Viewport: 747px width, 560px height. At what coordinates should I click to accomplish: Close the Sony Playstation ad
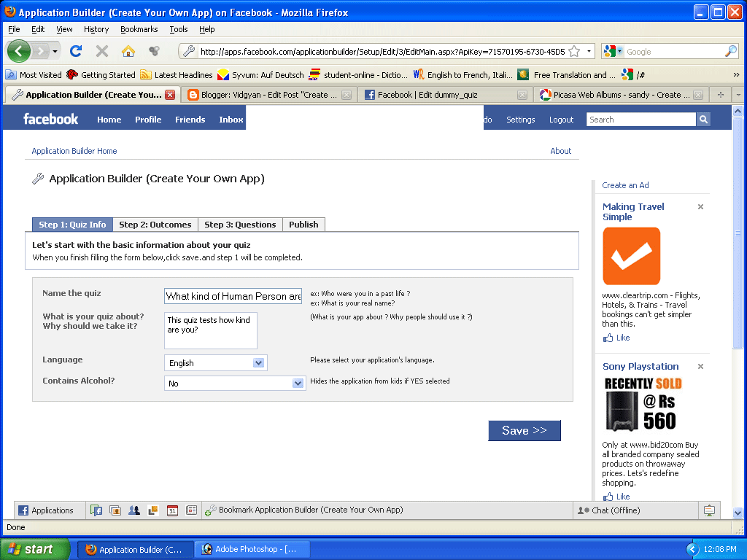pyautogui.click(x=700, y=366)
